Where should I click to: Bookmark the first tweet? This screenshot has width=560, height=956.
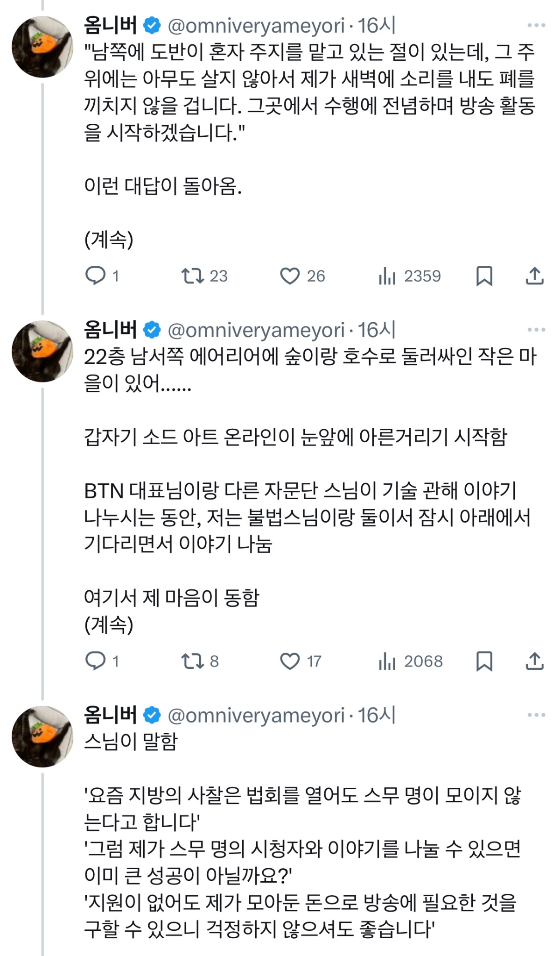point(484,276)
